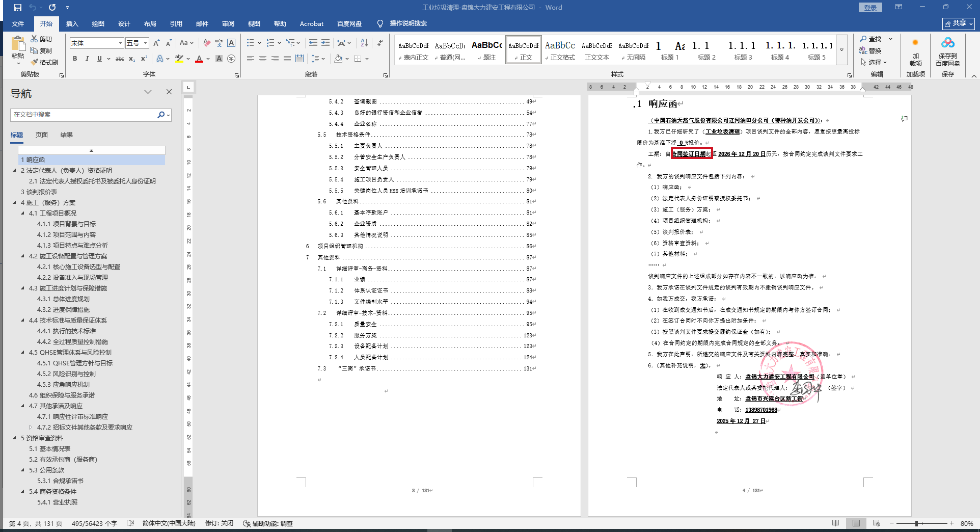Click the Add-ins (加载项) icon
Screen dimensions: 980x532
click(x=915, y=51)
